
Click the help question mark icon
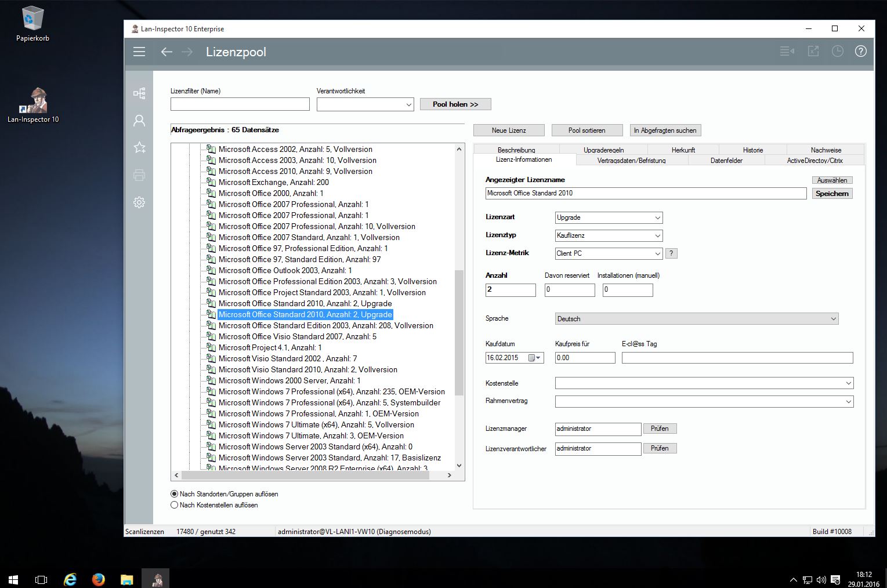click(860, 51)
